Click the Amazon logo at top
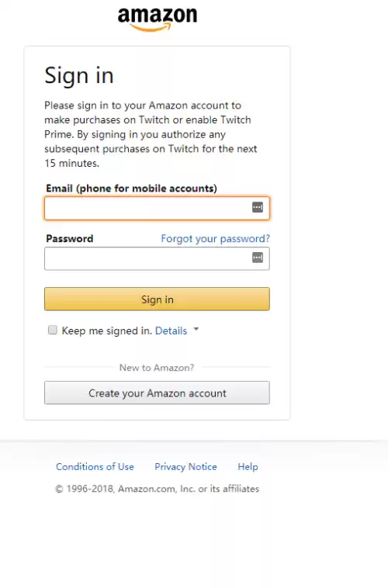The image size is (388, 588). pyautogui.click(x=158, y=19)
